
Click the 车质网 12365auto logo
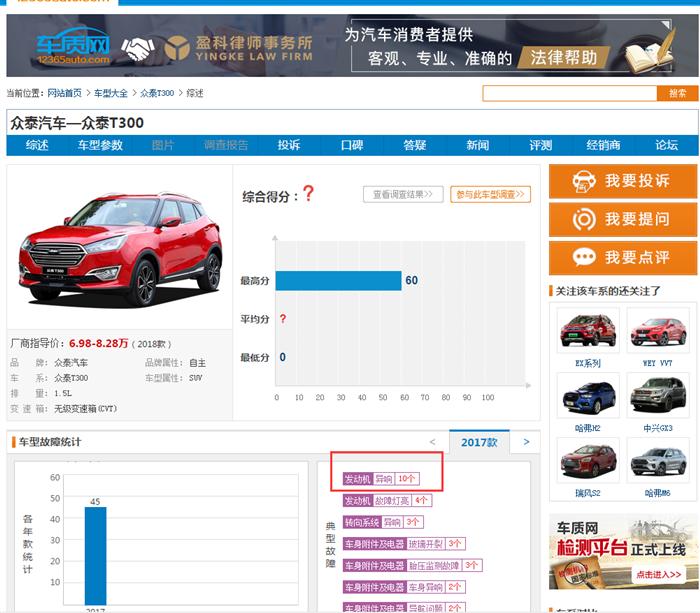(73, 46)
